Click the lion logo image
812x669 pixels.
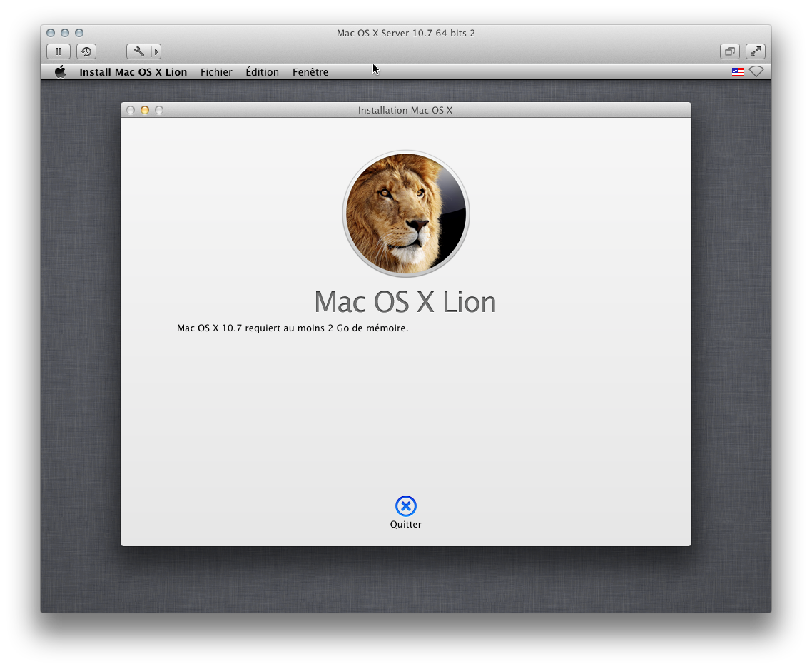tap(406, 213)
